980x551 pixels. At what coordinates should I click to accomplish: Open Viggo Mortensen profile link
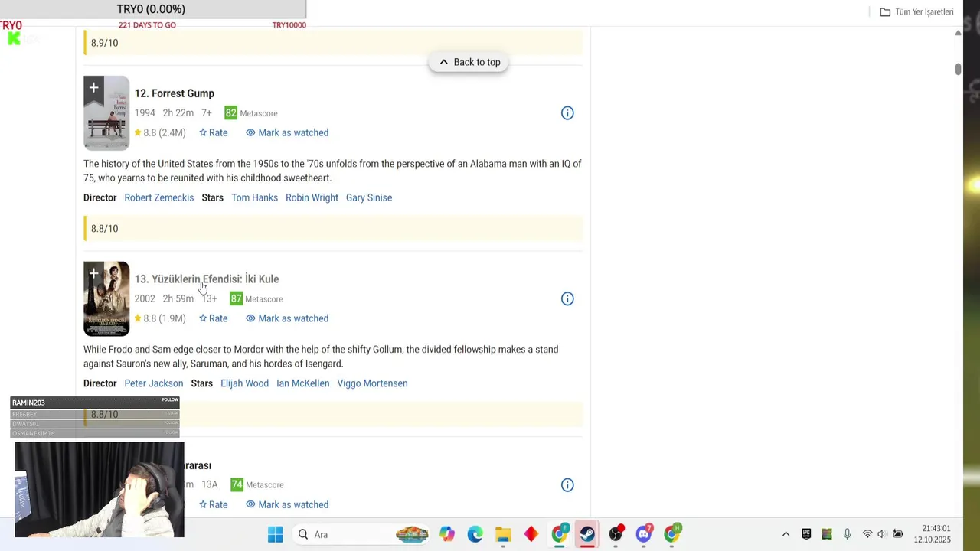(372, 383)
